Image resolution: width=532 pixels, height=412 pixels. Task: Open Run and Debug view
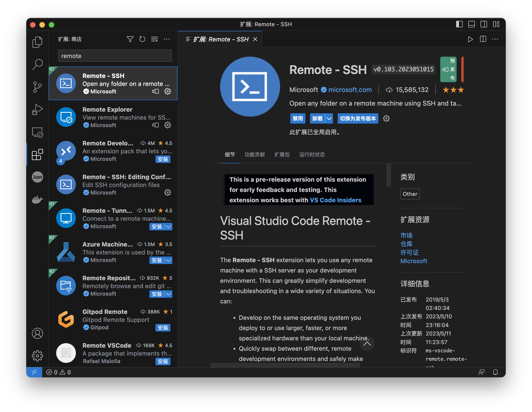[37, 110]
